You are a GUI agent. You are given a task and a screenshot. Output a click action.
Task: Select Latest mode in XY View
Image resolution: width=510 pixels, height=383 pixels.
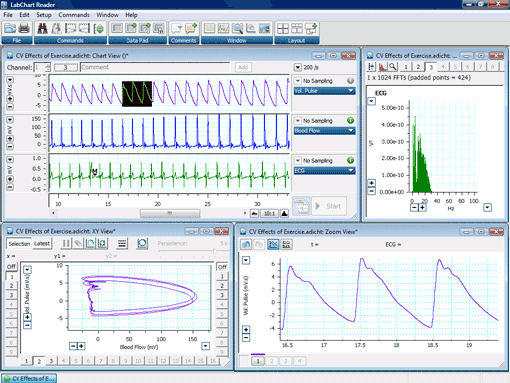point(42,244)
